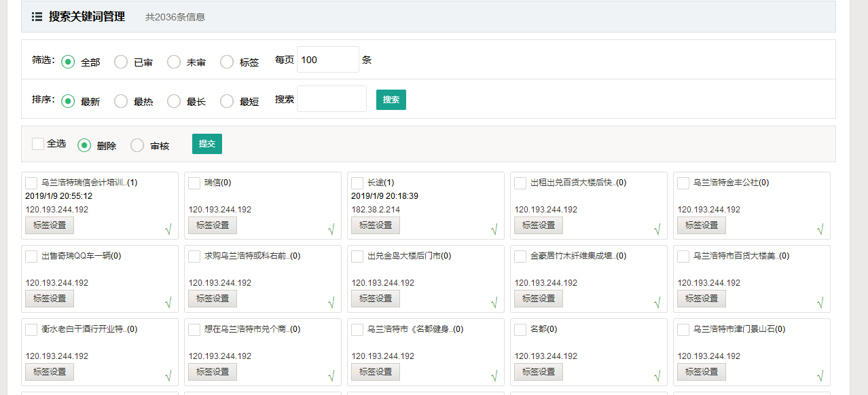
Task: Click the 每页 items-per-page input field
Action: [327, 60]
